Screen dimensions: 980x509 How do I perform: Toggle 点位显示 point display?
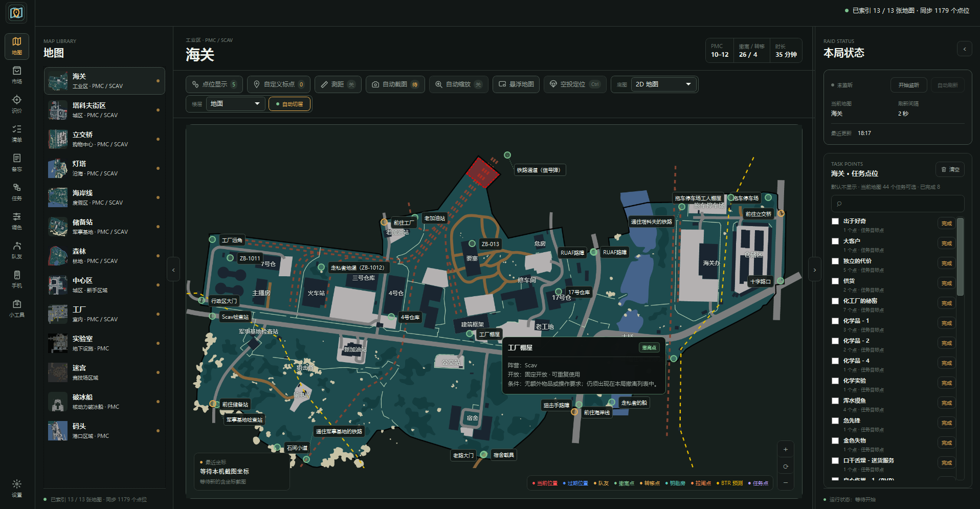click(214, 84)
